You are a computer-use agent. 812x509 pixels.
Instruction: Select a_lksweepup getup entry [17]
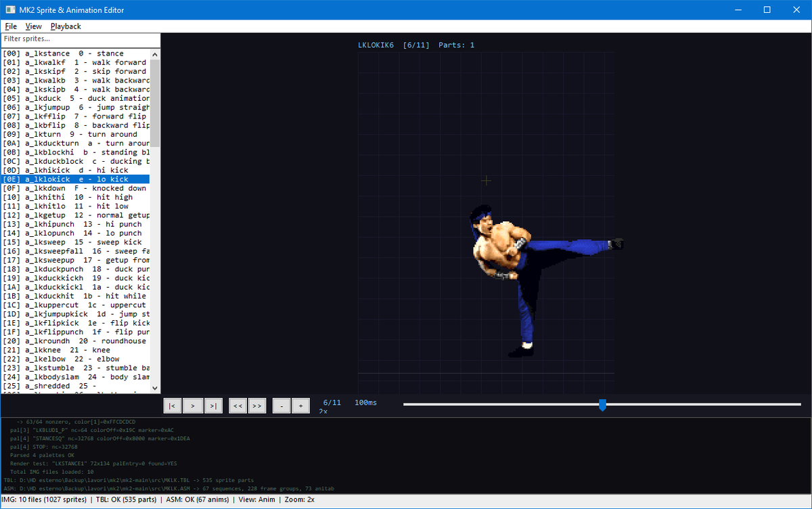[x=76, y=260]
